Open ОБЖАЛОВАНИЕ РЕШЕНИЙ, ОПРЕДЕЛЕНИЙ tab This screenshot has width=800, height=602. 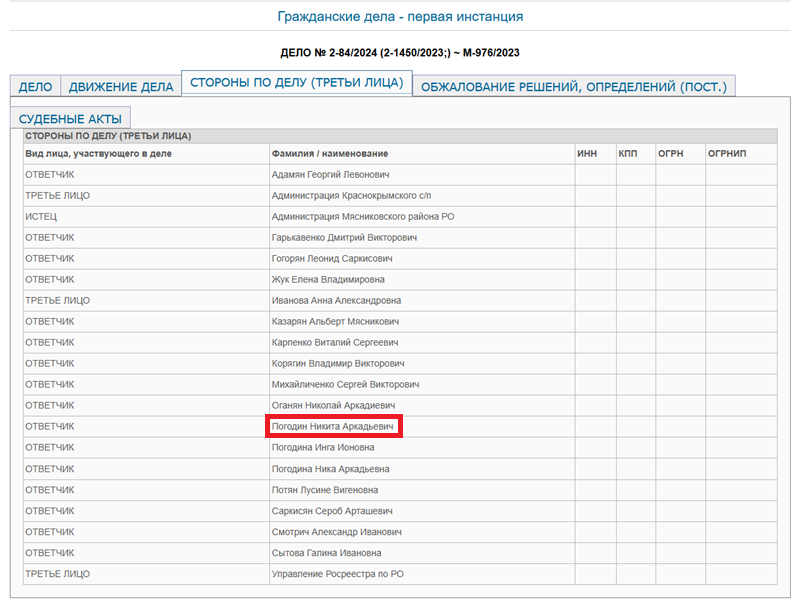pos(574,87)
